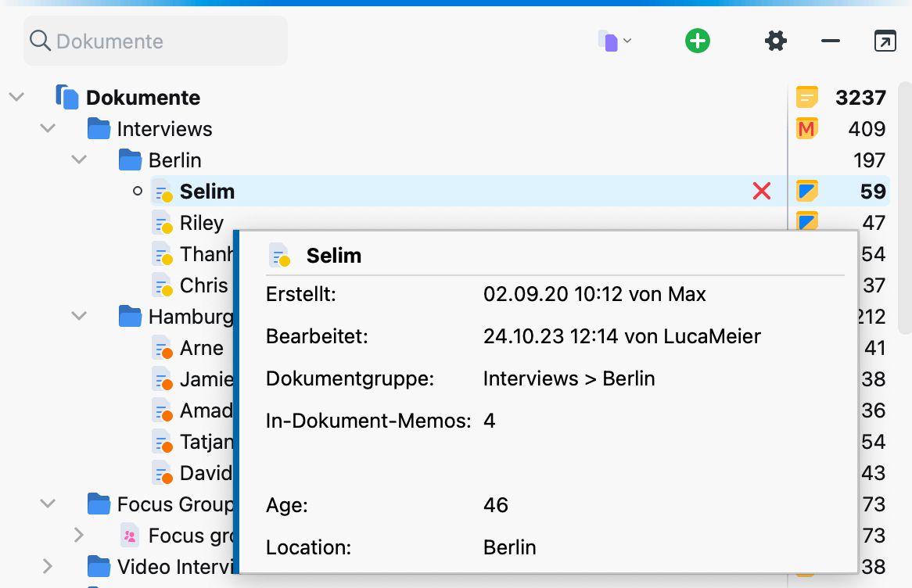Viewport: 912px width, 588px height.
Task: Open settings via the gear icon
Action: tap(775, 41)
